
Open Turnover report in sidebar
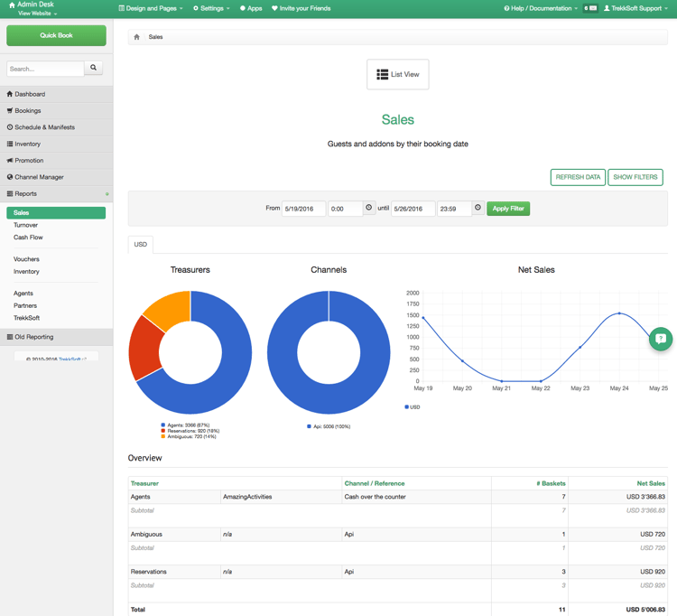coord(25,225)
